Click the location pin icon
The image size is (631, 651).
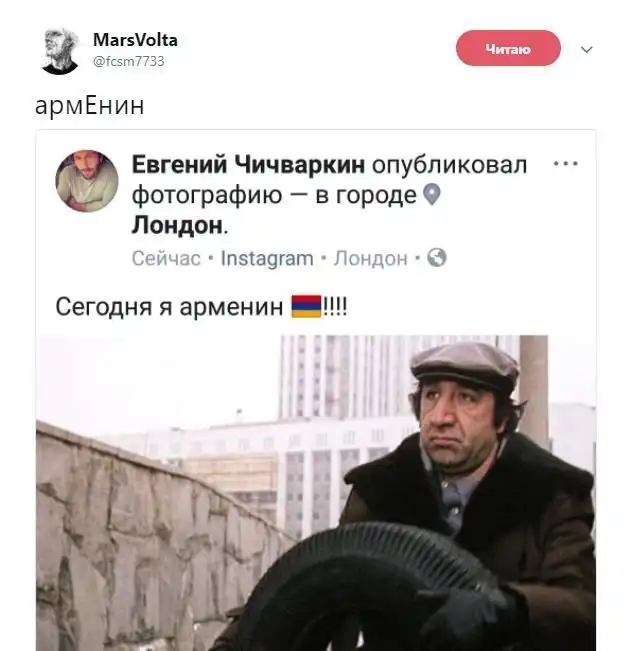click(x=432, y=195)
